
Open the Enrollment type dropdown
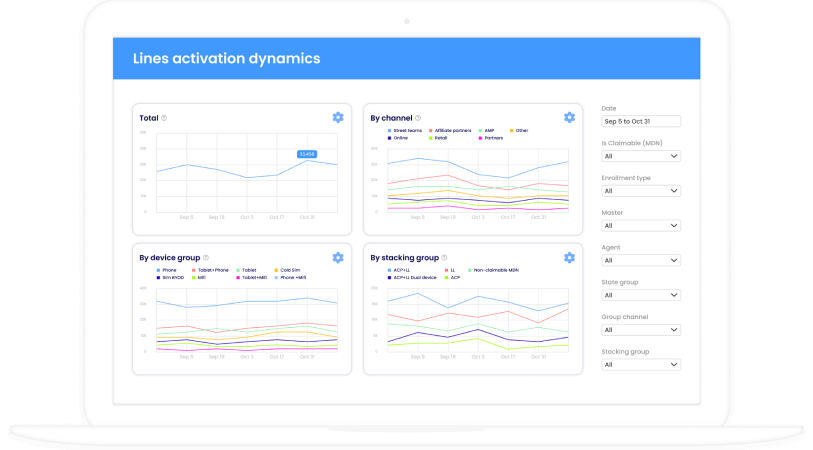(641, 191)
